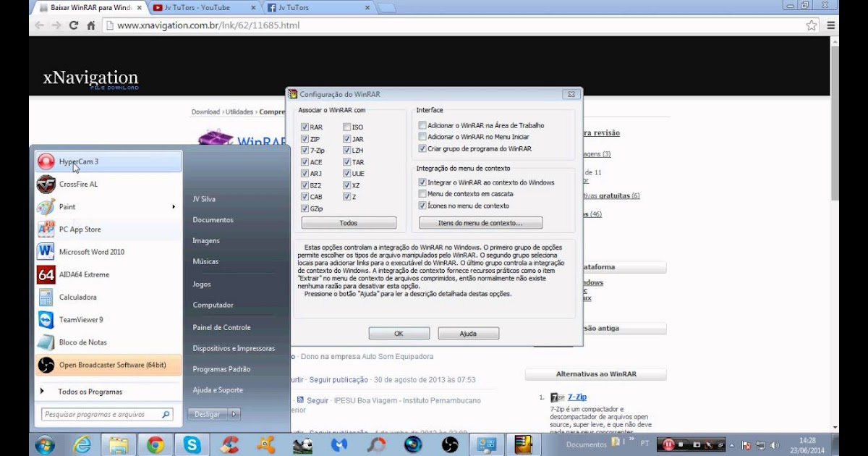Open Windows Explorer folder taskbar icon

click(119, 444)
